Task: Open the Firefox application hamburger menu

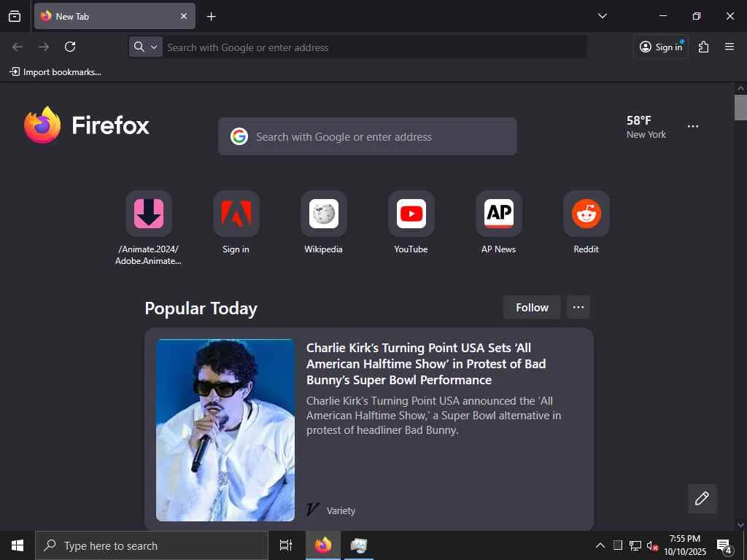Action: [729, 47]
